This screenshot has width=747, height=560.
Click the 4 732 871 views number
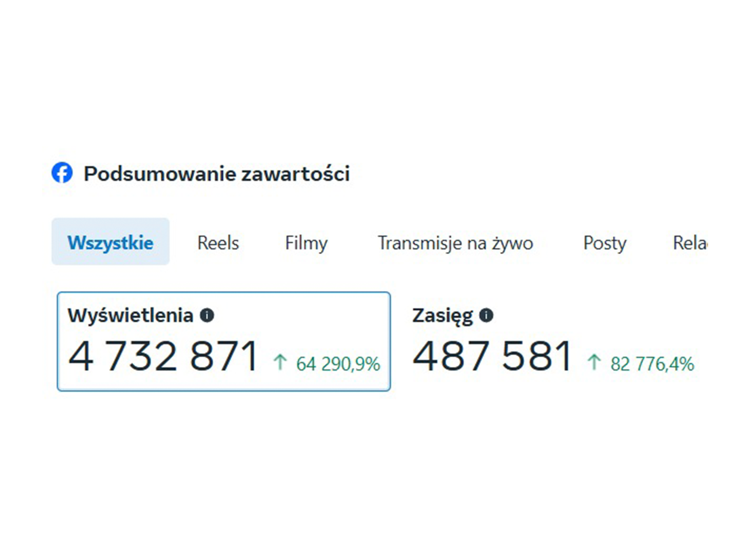[163, 356]
